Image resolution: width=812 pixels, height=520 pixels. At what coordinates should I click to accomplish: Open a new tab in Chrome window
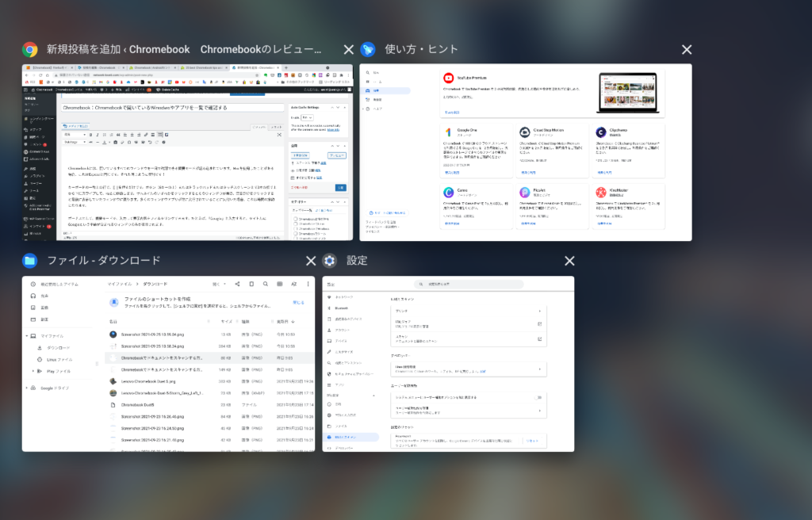coord(285,68)
